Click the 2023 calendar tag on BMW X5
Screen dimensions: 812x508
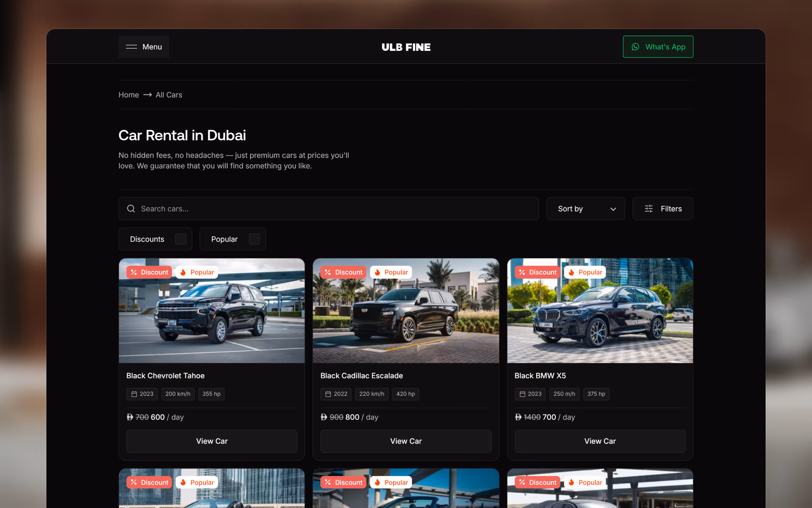tap(530, 394)
